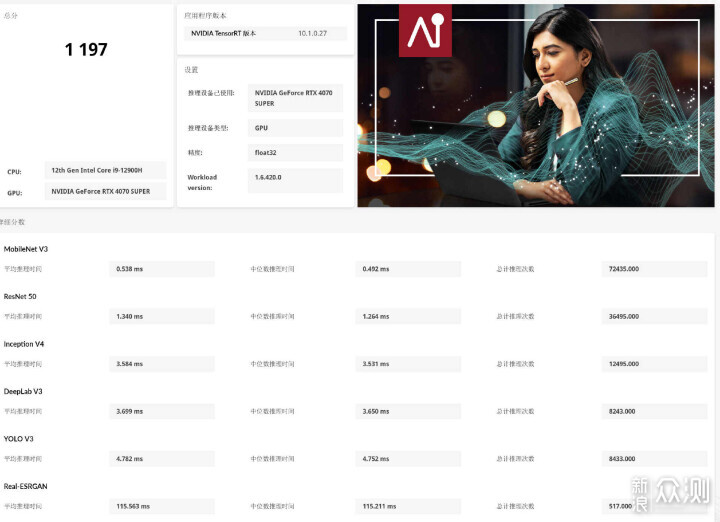This screenshot has height=522, width=720.
Task: Select YOLO V3 median time 4.752 ms
Action: 408,459
